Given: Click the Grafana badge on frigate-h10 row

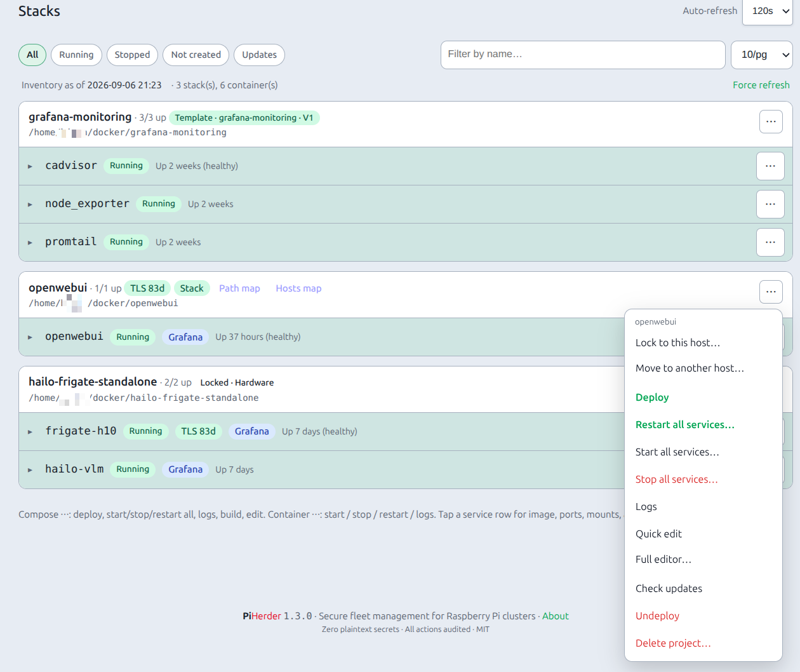Looking at the screenshot, I should point(252,431).
